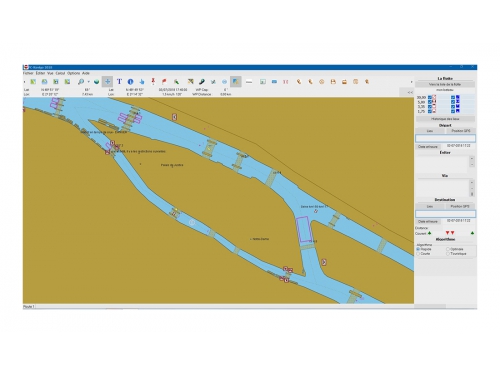This screenshot has height=375, width=500.
Task: Click the Départ location input field
Action: tap(445, 138)
